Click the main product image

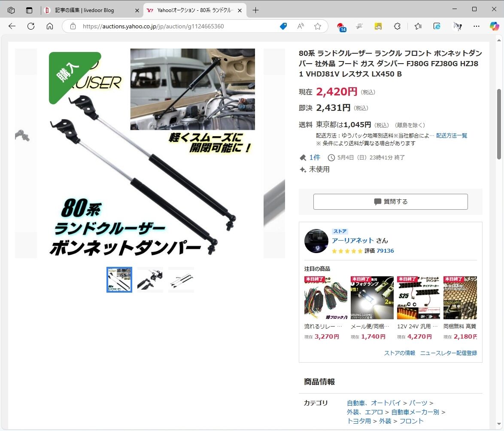[x=150, y=153]
